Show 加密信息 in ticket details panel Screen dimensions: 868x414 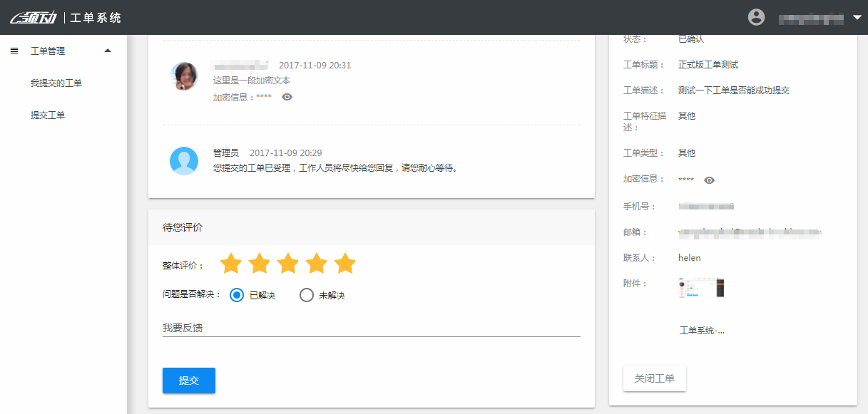[709, 180]
